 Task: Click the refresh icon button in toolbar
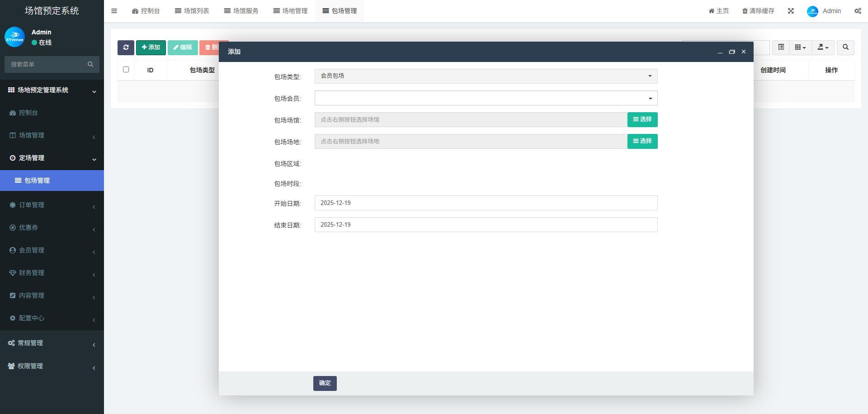tap(126, 48)
